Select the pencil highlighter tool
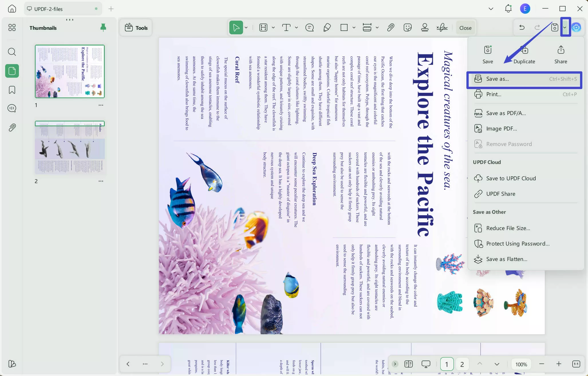 tap(327, 28)
